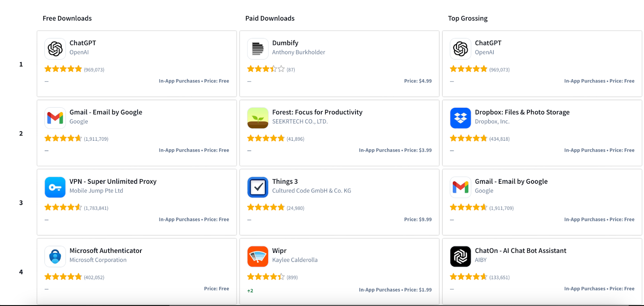Screen dimensions: 644x306
Task: Select the Free Downloads column heading
Action: [67, 18]
